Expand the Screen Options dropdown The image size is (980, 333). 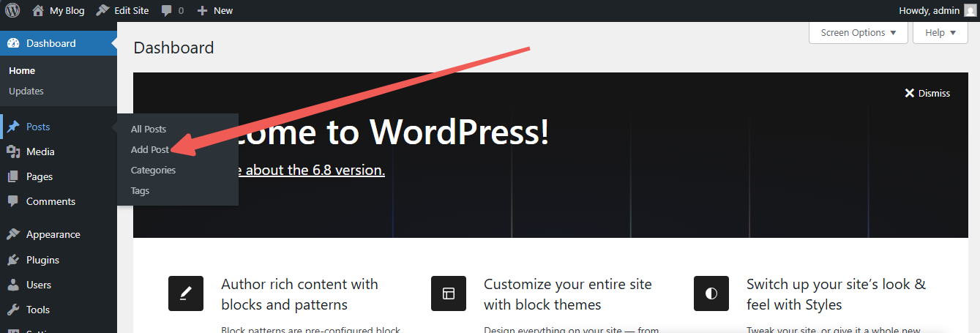(x=859, y=33)
